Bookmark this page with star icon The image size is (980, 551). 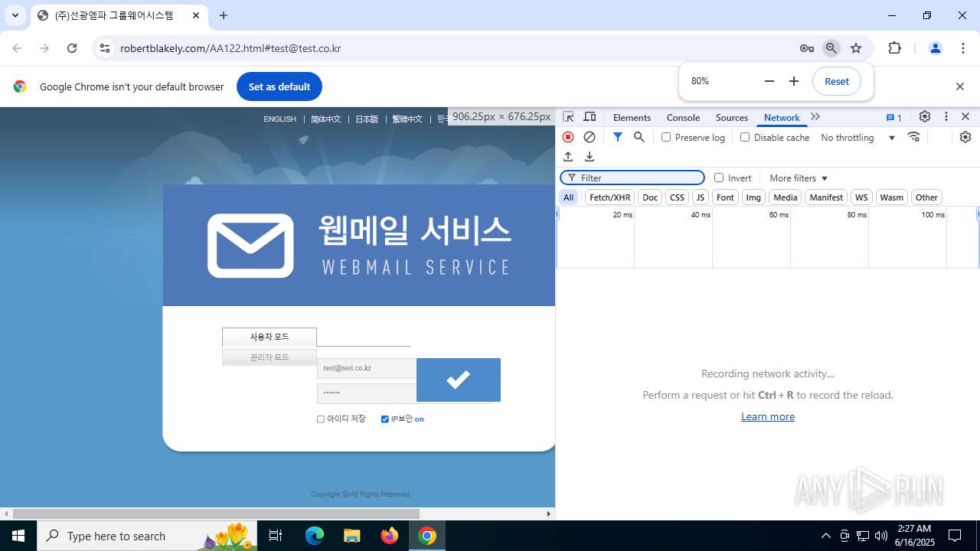(x=856, y=48)
